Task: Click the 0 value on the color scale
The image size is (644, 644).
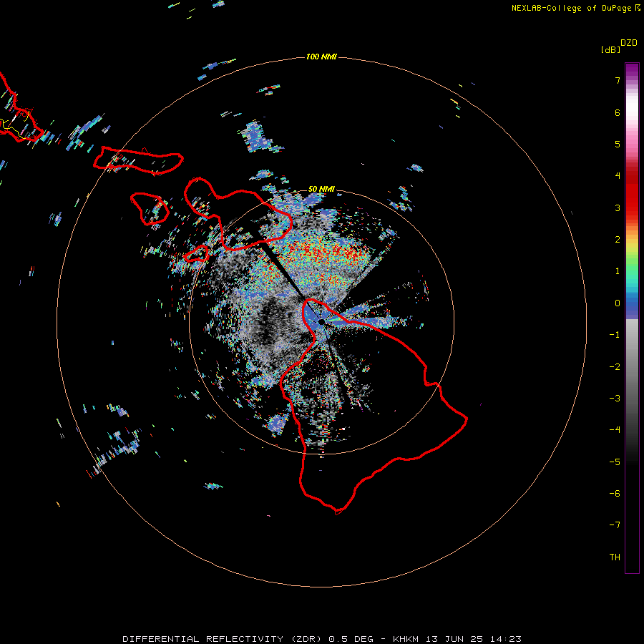Action: coord(618,303)
